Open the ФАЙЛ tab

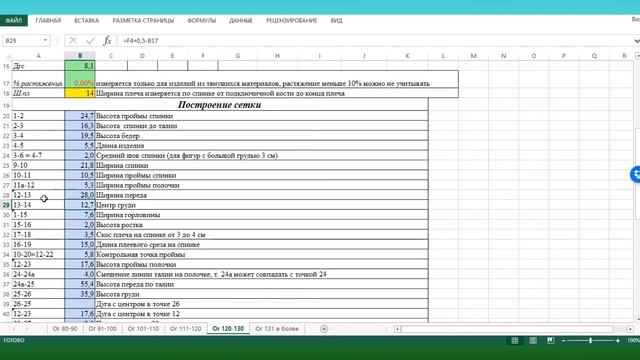(14, 20)
